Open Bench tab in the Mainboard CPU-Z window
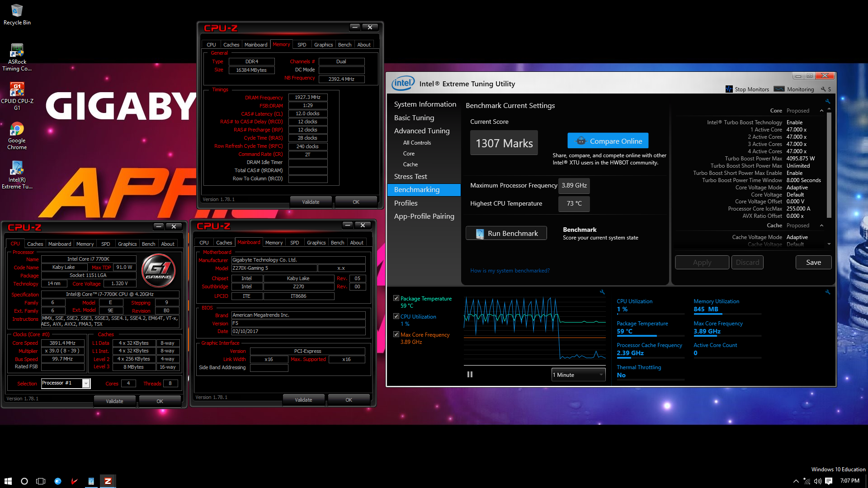The image size is (868, 488). click(337, 243)
